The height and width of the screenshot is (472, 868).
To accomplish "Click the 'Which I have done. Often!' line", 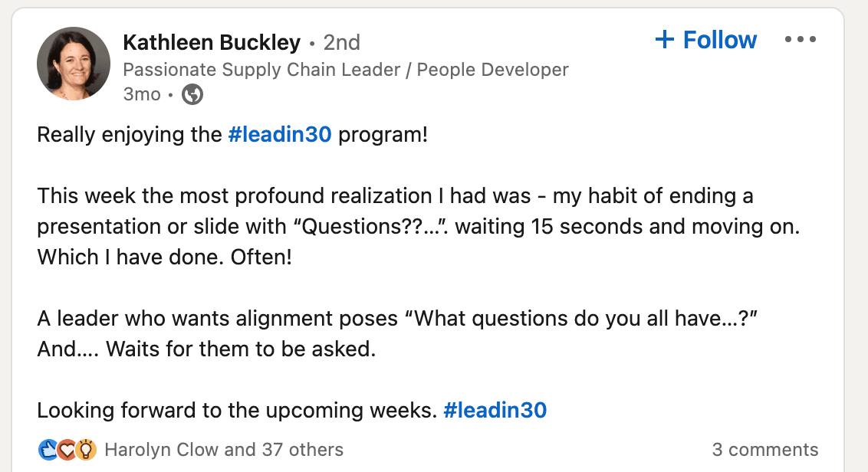I will click(164, 257).
